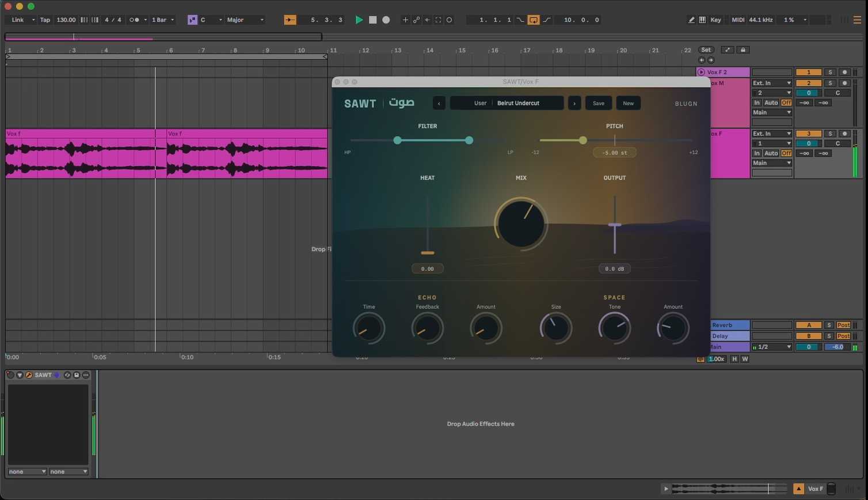Set Vox M monitor to Auto

[x=771, y=103]
